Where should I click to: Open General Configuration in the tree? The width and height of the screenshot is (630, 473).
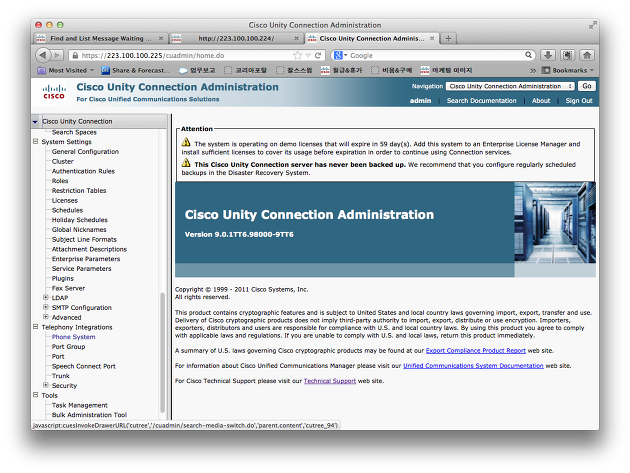(85, 152)
